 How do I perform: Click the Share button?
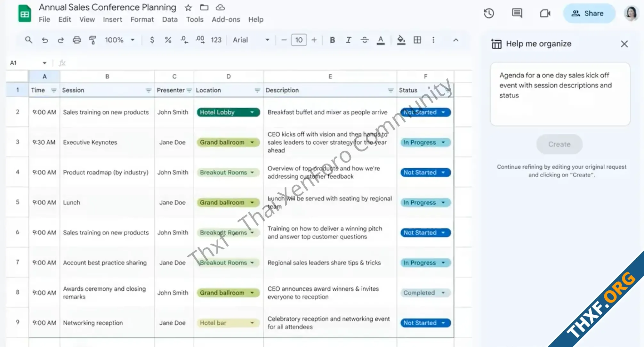point(589,13)
